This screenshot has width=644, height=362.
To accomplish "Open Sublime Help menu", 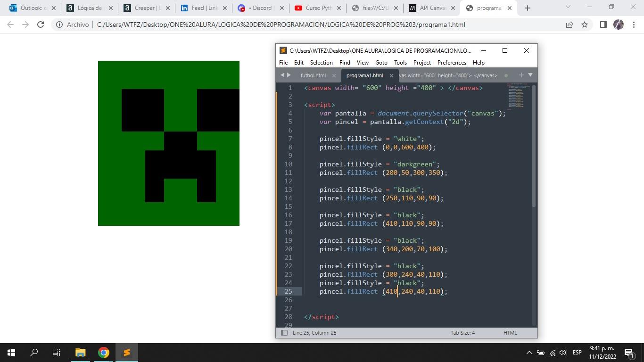I will point(479,62).
